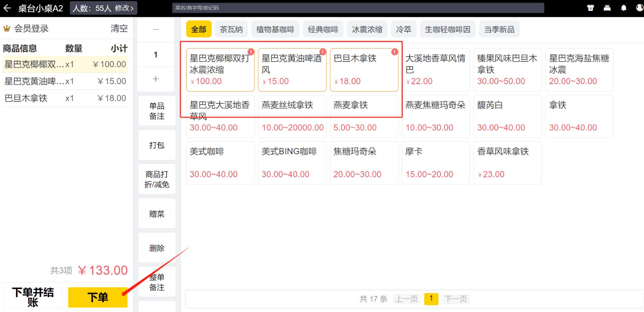Open the cash drawer icon
The image size is (644, 312).
click(x=590, y=8)
